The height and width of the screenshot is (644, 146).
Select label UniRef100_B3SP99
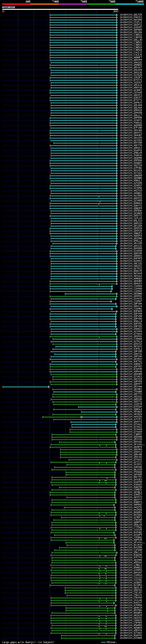point(131,369)
